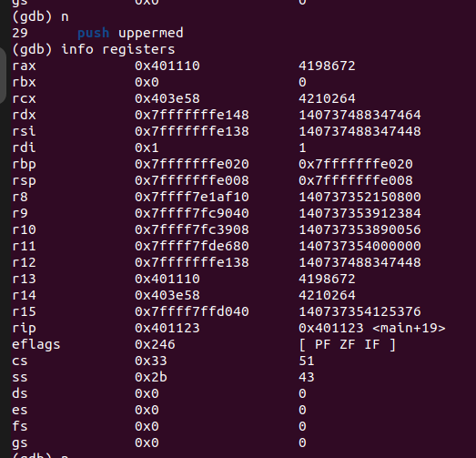Click the r15 hex value 0x7ffff7ffd040
The image size is (476, 458).
[192, 312]
